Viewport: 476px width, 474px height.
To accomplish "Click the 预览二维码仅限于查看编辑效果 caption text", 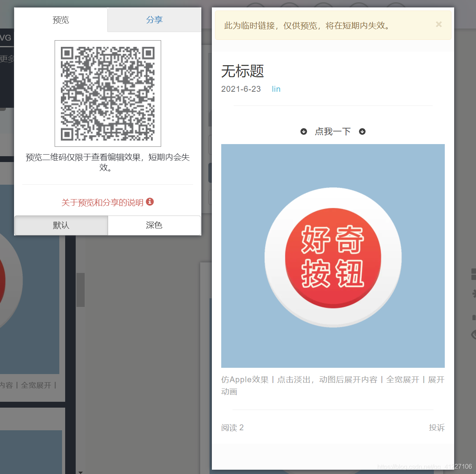I will (x=108, y=162).
